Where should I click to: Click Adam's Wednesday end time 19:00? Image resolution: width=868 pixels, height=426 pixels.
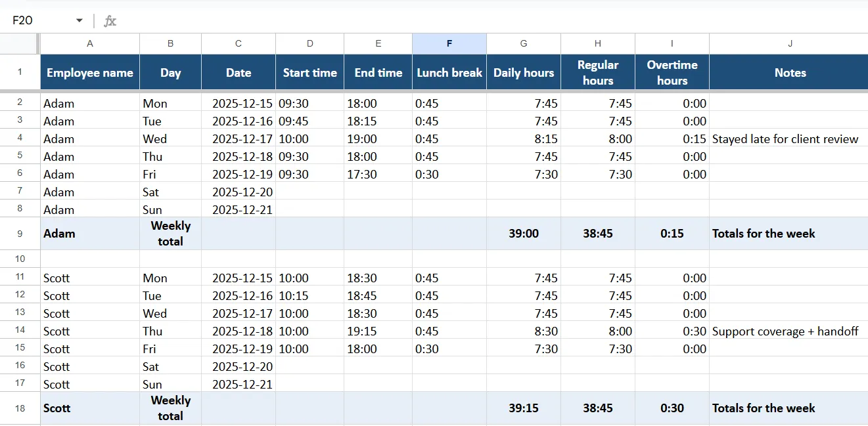[378, 138]
